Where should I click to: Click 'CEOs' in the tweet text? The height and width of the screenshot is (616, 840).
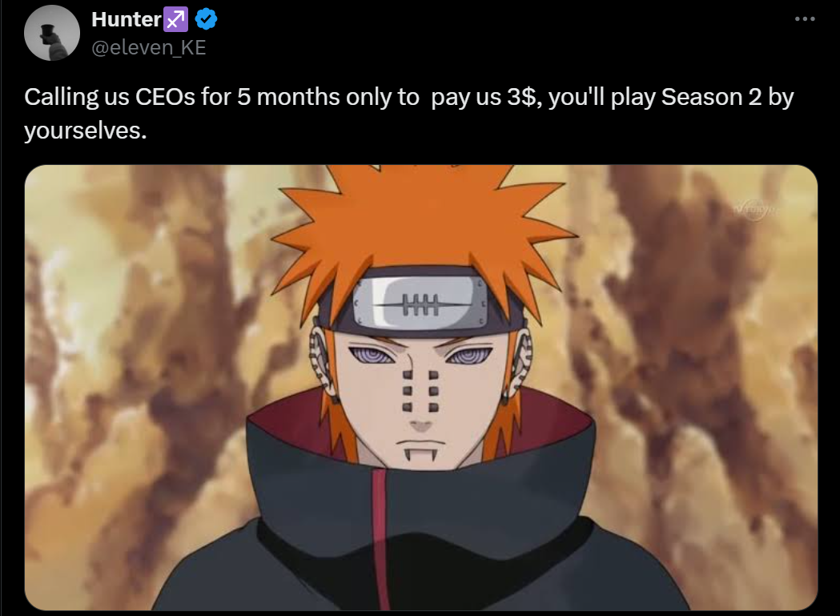165,97
